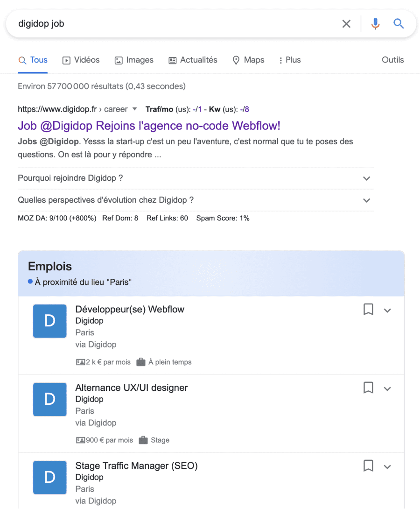Screen dimensions: 420x509
Task: Click the briefcase icon next to À plein temps
Action: pyautogui.click(x=141, y=361)
